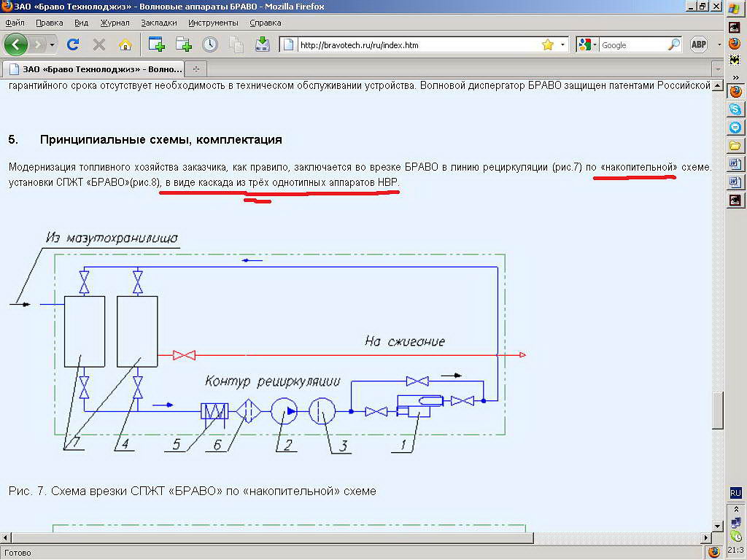
Task: Click the page icon in the address bar
Action: pyautogui.click(x=287, y=44)
